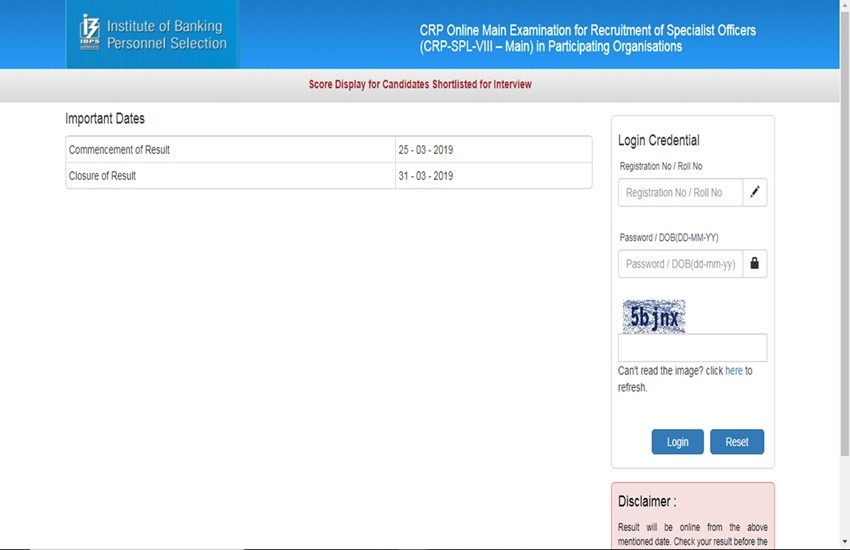Click the pencil icon beside Registration No field
The image size is (850, 550).
755,192
